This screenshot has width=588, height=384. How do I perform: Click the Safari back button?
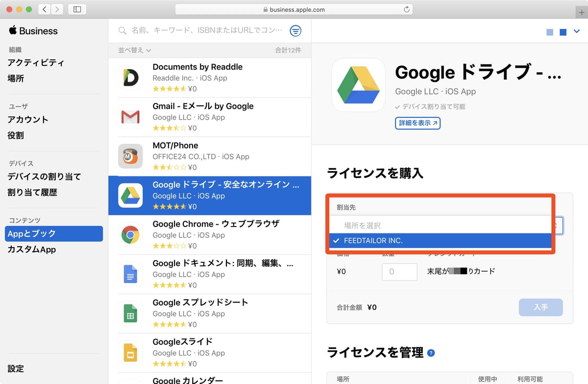(x=44, y=9)
